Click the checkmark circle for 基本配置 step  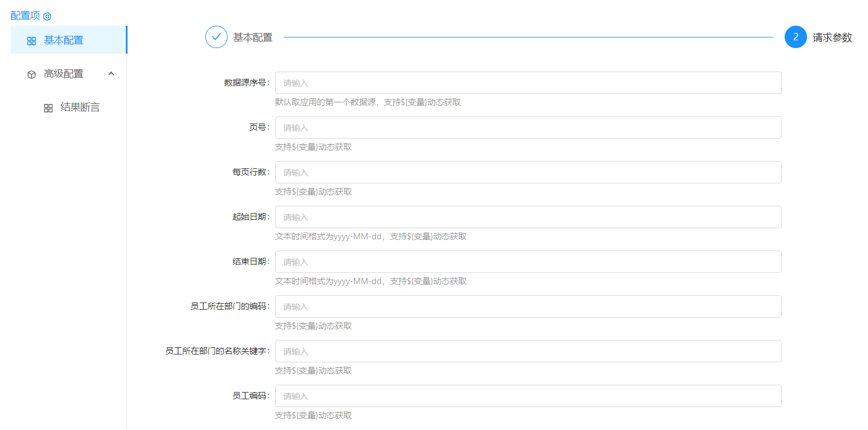coord(216,37)
